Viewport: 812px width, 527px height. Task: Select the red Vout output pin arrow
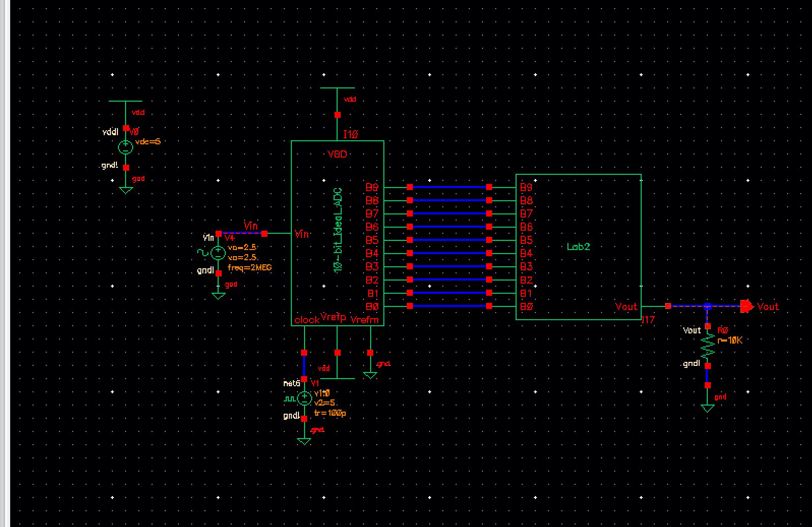(x=746, y=306)
